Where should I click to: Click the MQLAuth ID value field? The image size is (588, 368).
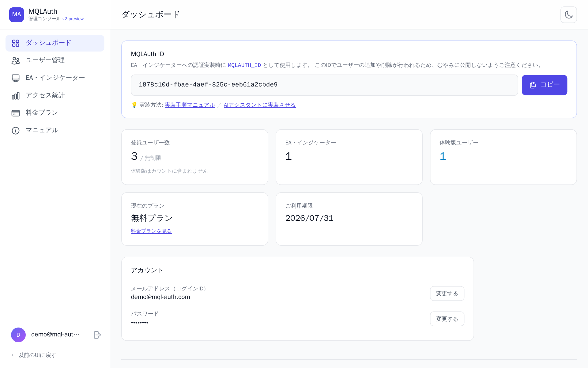point(324,85)
